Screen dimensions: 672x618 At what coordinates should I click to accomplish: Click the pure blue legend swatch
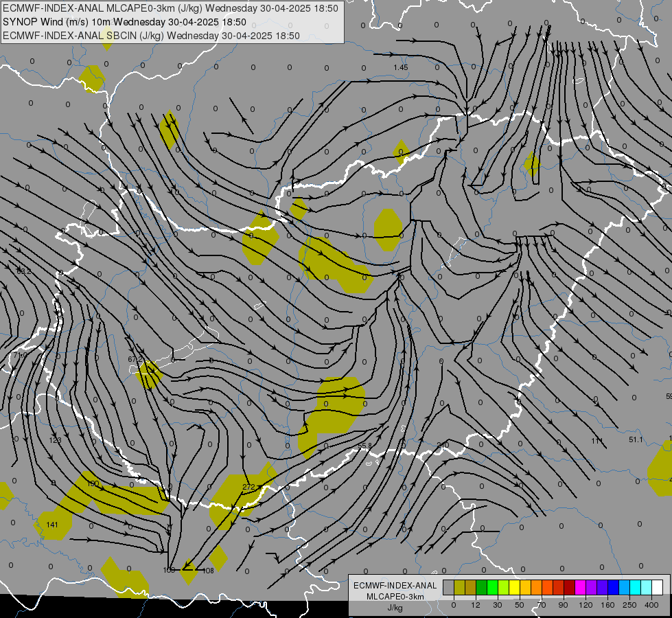tap(614, 587)
